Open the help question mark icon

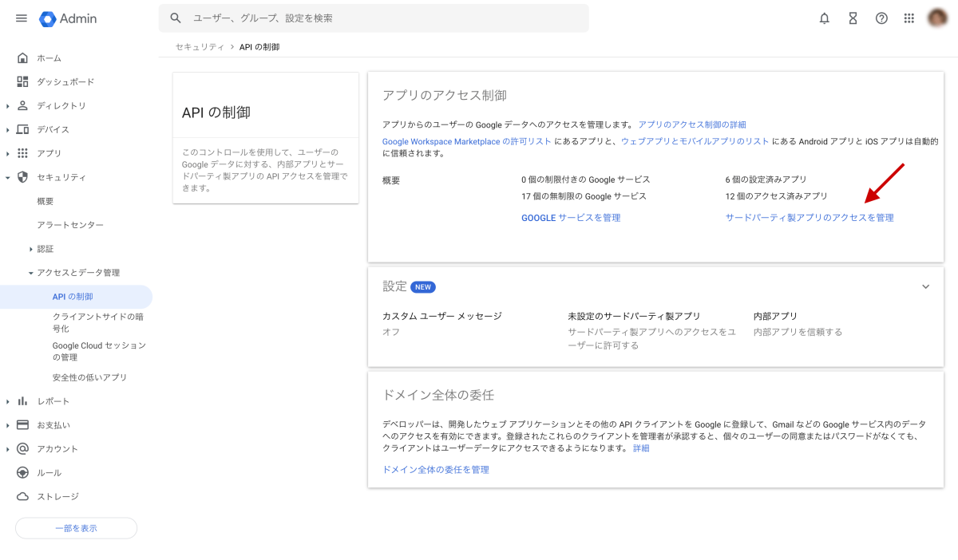881,18
